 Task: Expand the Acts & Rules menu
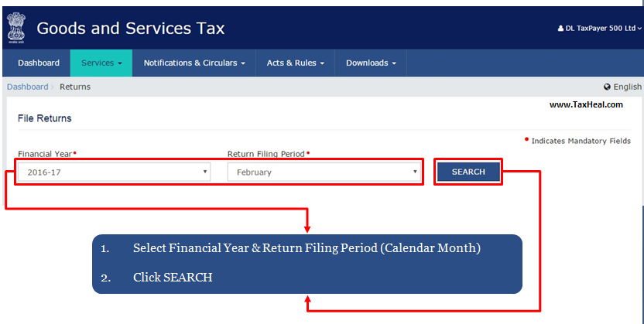coord(295,63)
